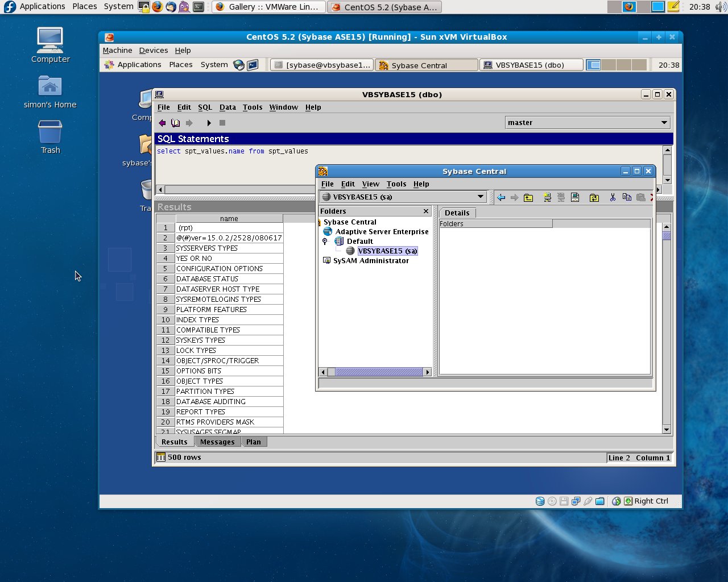Click the Paste icon in Sybase Central toolbar
The height and width of the screenshot is (582, 728).
click(641, 197)
